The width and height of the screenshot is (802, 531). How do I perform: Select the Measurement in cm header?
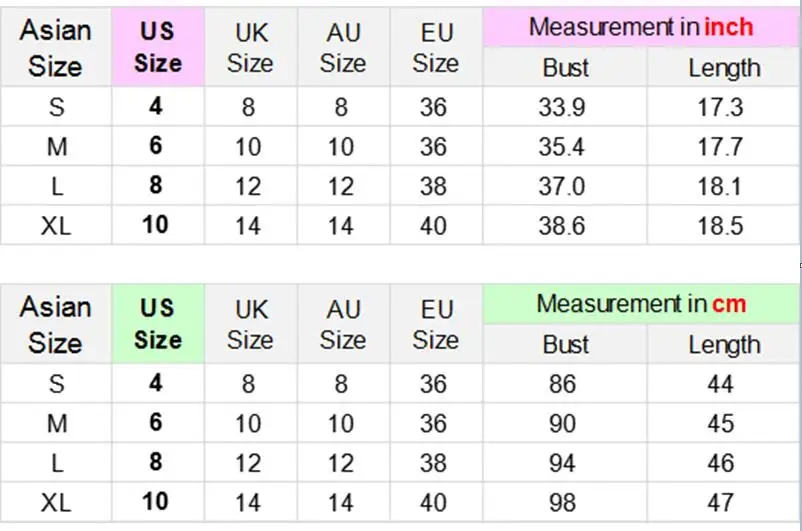[641, 304]
